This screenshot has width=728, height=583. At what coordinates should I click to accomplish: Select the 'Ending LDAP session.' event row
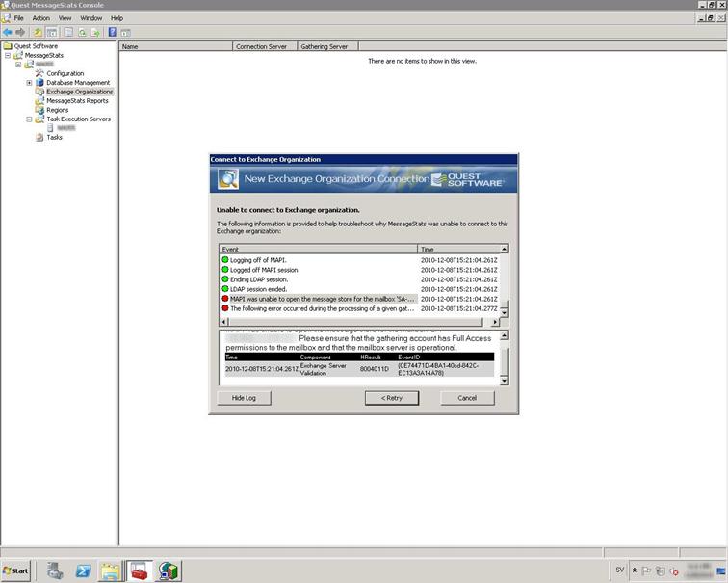360,279
